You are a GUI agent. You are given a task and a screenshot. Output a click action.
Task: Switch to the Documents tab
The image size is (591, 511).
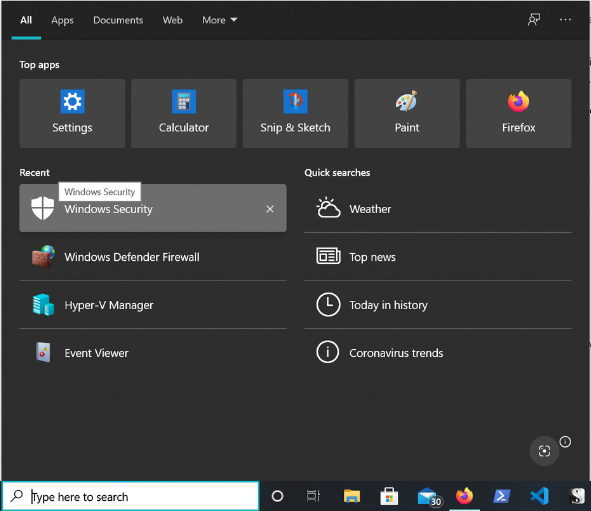click(118, 20)
